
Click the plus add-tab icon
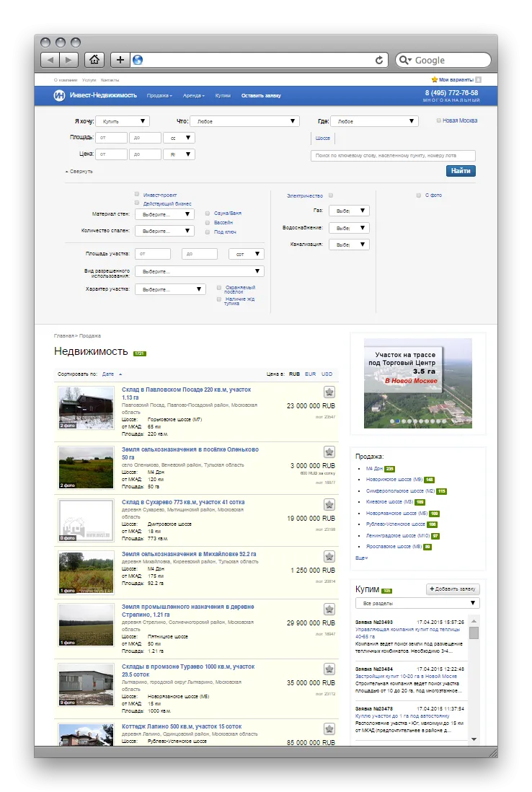[120, 60]
